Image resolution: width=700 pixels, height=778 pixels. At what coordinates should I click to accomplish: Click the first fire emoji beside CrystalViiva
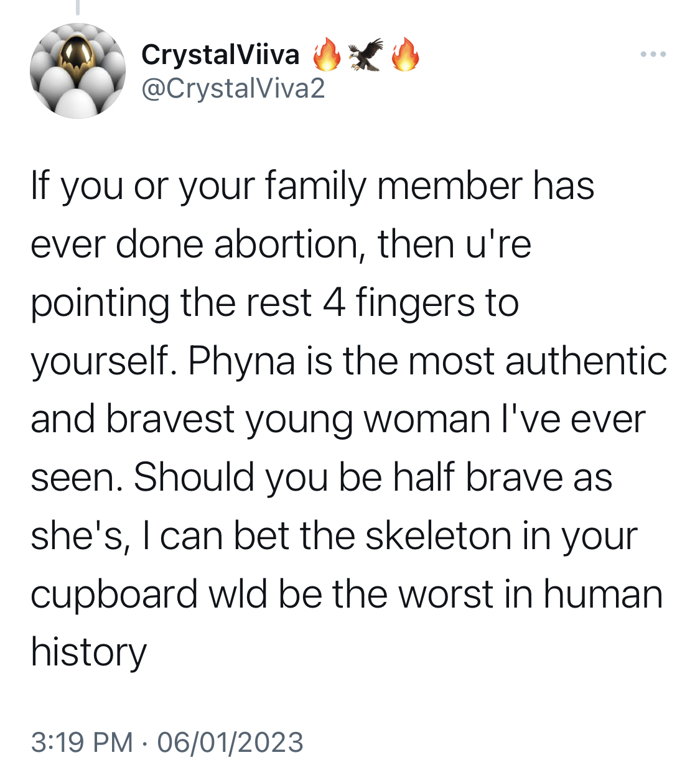(327, 55)
